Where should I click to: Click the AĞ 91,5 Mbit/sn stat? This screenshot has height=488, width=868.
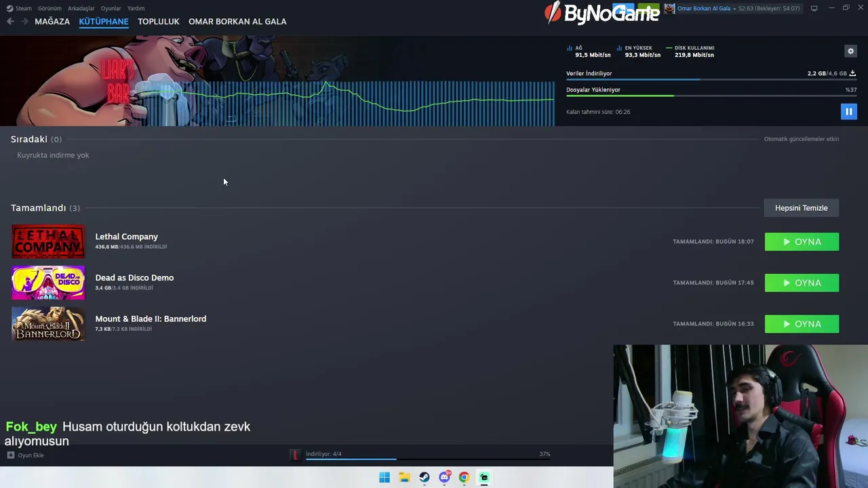(589, 52)
